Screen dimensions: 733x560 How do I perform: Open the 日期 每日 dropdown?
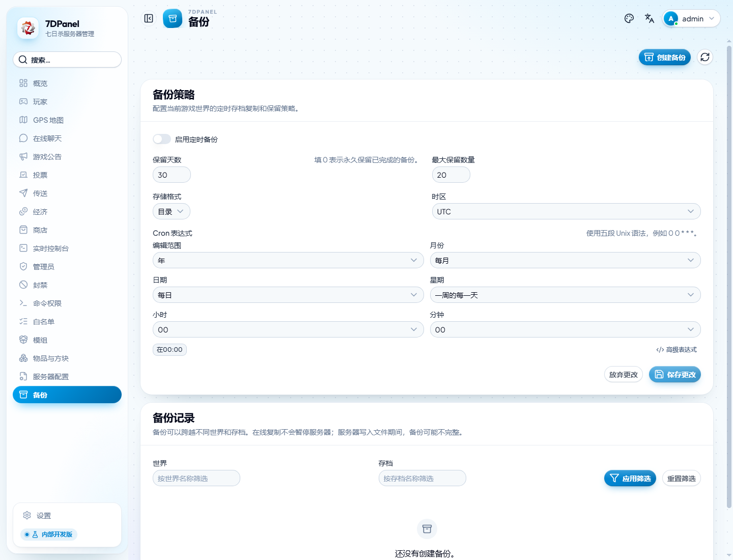tap(288, 295)
